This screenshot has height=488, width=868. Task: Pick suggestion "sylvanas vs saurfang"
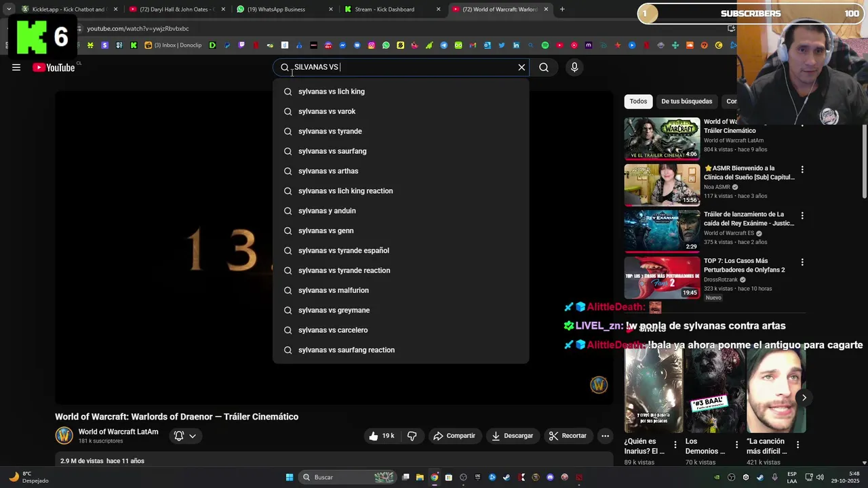pos(401,151)
